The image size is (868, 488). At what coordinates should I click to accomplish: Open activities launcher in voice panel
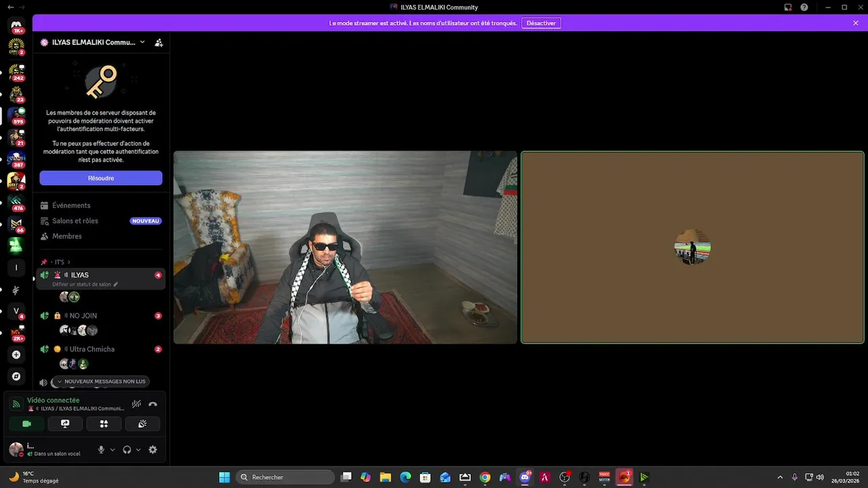[x=104, y=424]
